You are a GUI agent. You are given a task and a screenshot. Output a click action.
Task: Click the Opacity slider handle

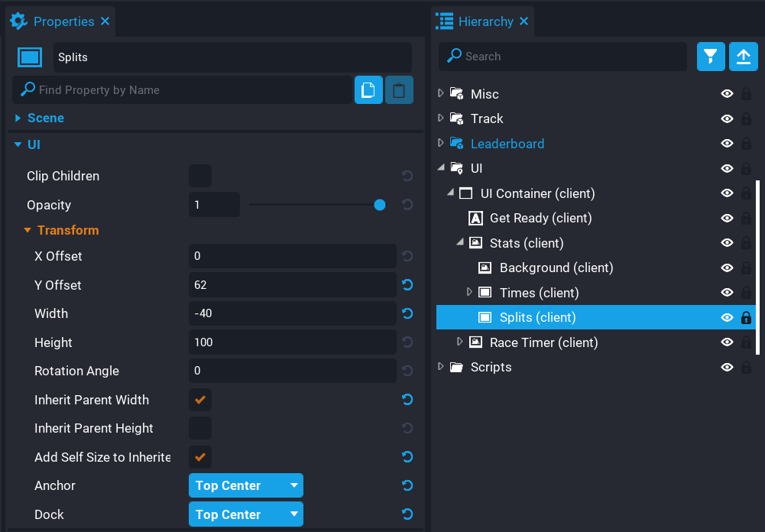380,205
